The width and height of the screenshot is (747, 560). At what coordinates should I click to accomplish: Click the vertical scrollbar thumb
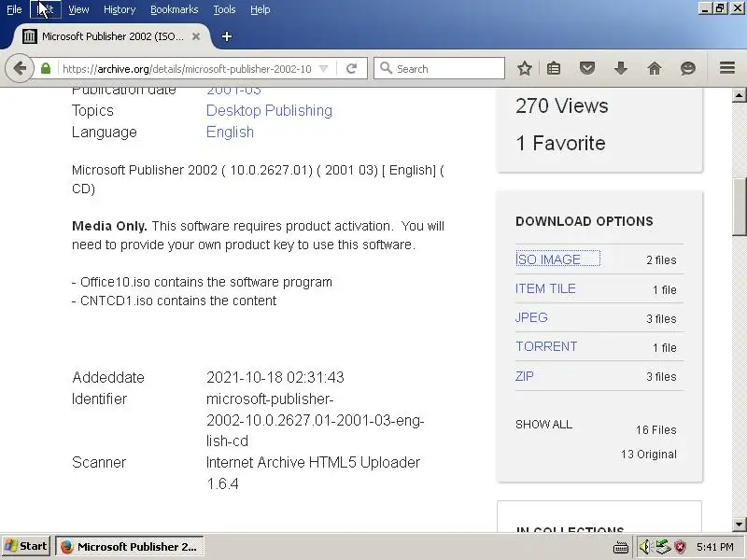point(739,207)
